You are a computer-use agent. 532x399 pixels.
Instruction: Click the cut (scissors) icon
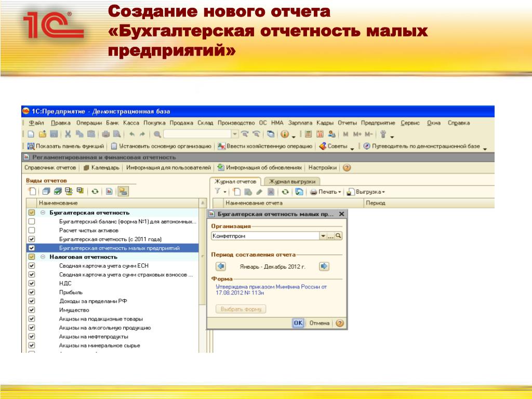(68, 134)
